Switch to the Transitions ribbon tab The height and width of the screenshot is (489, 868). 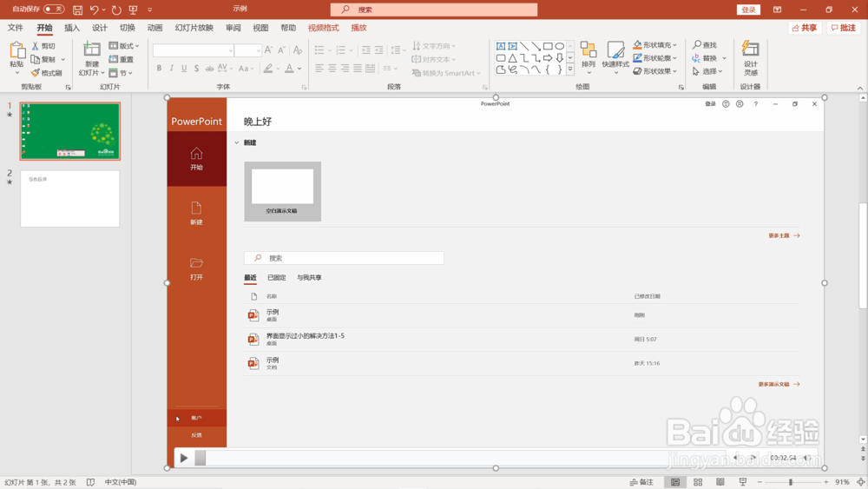128,28
